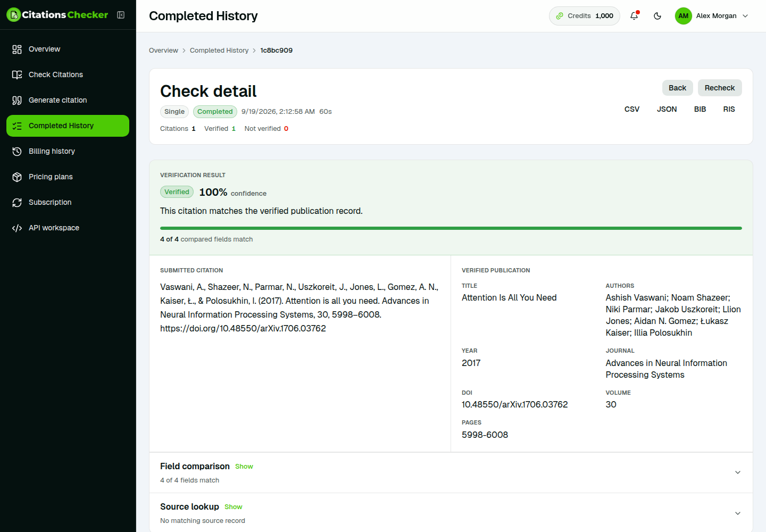Click the Citations Checker logo icon

pyautogui.click(x=13, y=15)
